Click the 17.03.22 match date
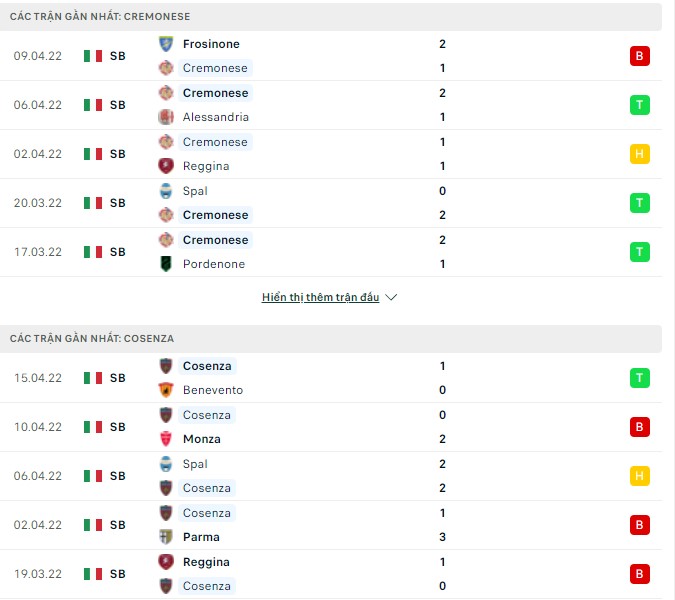The height and width of the screenshot is (600, 675). pyautogui.click(x=38, y=252)
